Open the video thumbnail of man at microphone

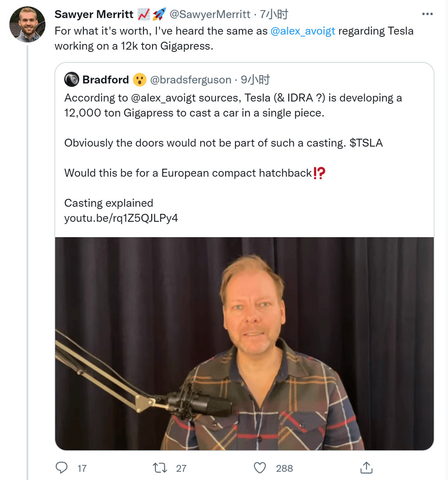244,343
